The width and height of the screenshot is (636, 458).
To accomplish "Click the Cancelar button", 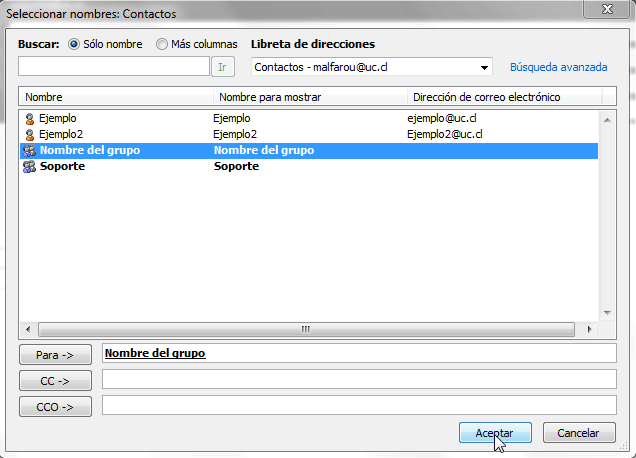I will click(579, 433).
